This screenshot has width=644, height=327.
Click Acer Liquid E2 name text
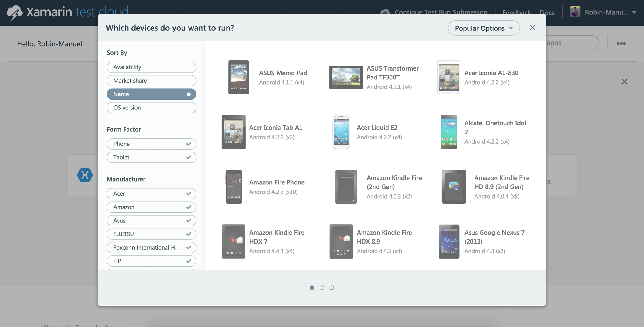(377, 128)
